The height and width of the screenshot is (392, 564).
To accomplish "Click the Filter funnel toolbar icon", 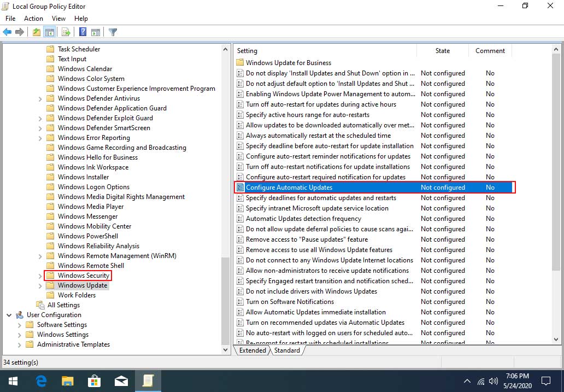I will coord(113,32).
